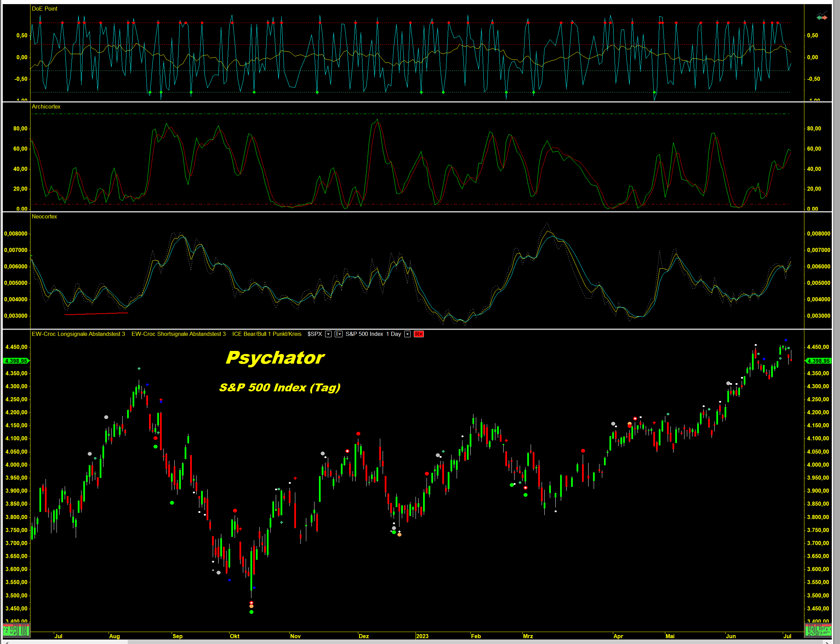Click the 2023 marker on time axis
Viewport: 840px width, 644px height.
pos(422,636)
